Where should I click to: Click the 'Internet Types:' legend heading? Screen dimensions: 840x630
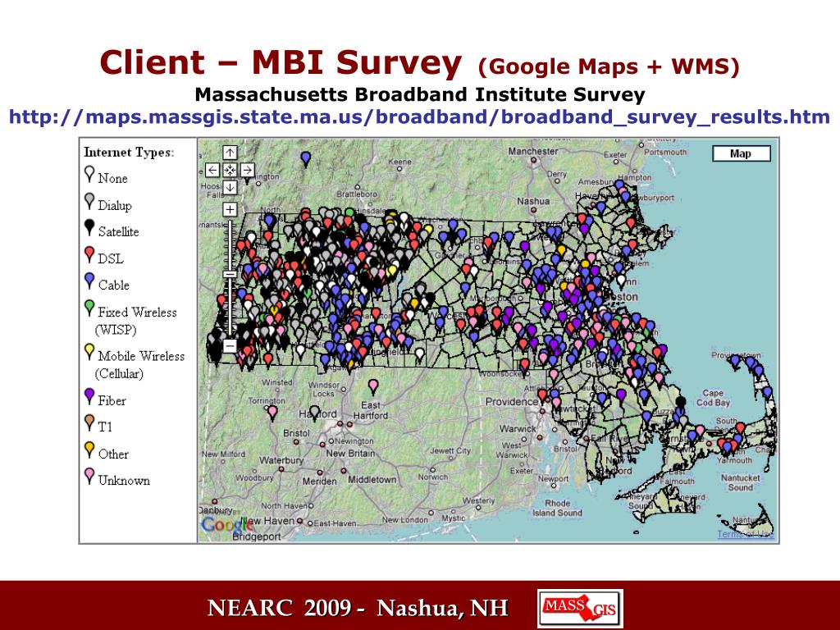click(x=129, y=153)
